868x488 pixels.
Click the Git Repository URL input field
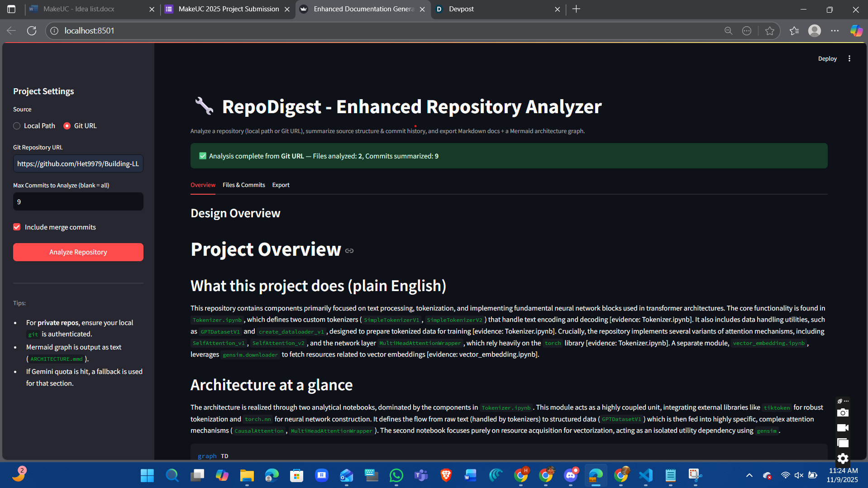(78, 163)
